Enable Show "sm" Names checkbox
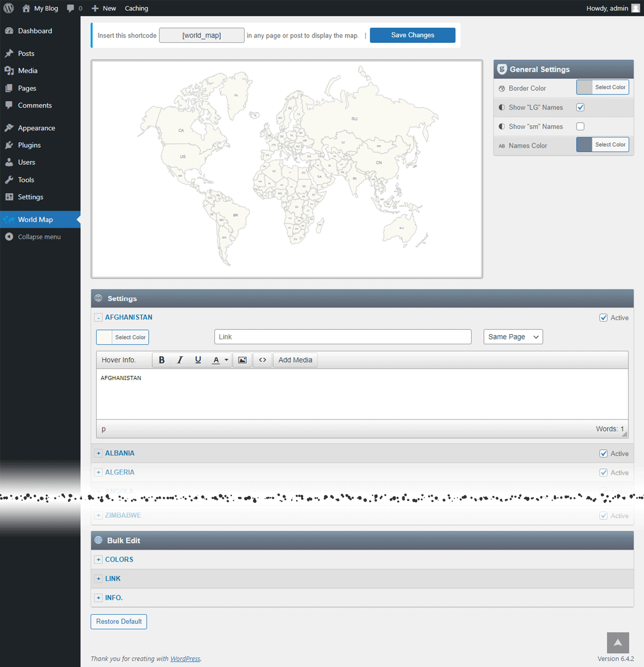The image size is (644, 667). [x=580, y=126]
